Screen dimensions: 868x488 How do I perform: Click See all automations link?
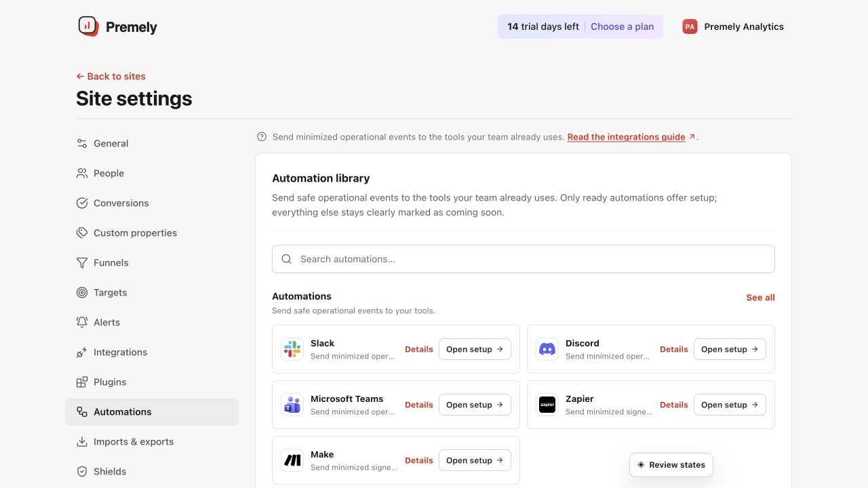(760, 298)
